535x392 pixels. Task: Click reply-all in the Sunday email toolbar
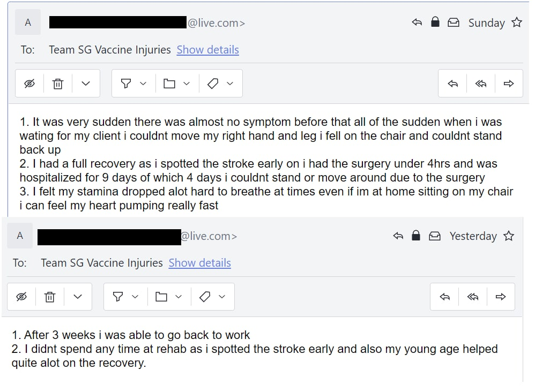(x=481, y=84)
